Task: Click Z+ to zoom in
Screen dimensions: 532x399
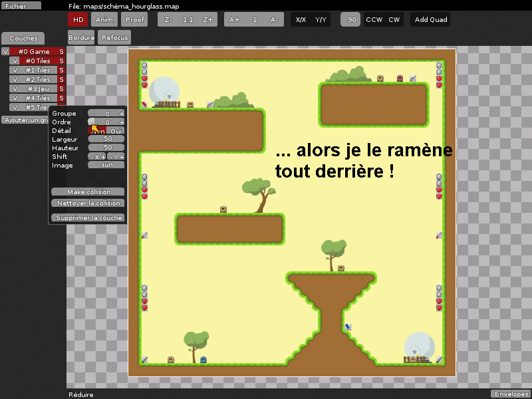Action: click(x=206, y=19)
